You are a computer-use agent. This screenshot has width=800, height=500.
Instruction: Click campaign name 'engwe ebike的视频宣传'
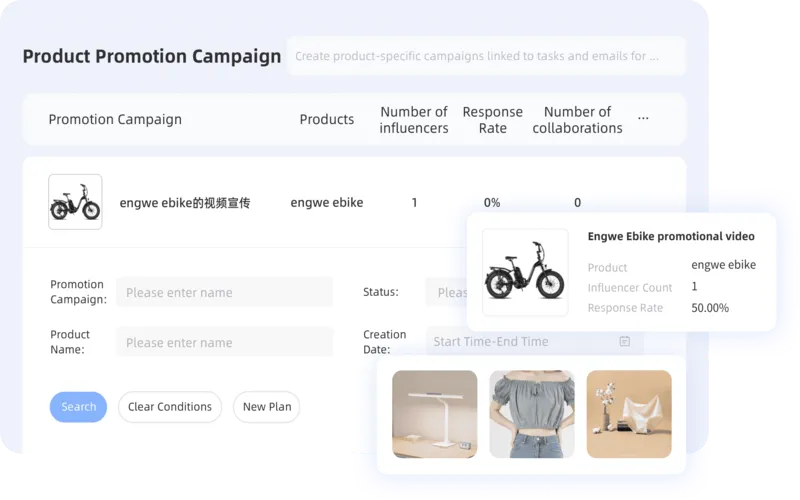pyautogui.click(x=185, y=203)
